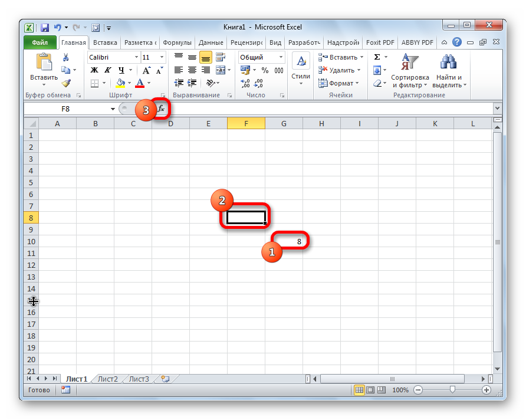The height and width of the screenshot is (420, 526).
Task: Open the font size 11 dropdown
Action: [x=162, y=57]
